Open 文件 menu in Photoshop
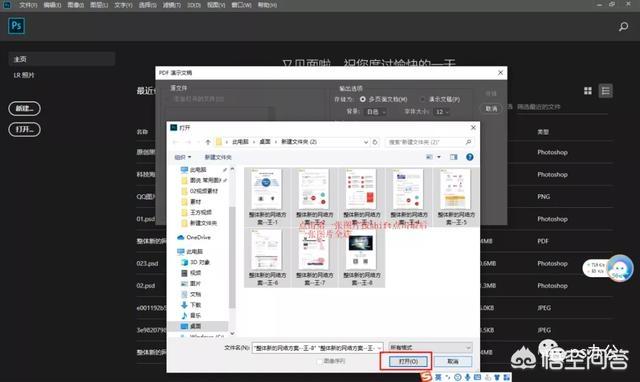 (x=28, y=5)
